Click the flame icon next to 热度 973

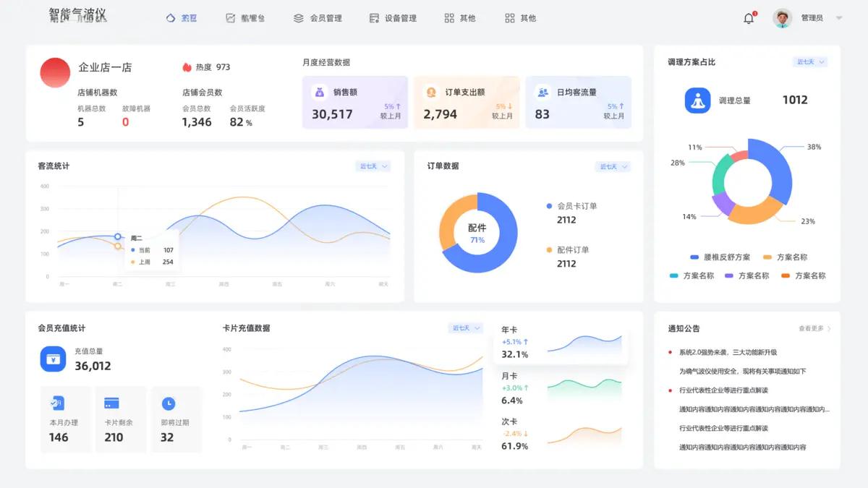(x=187, y=67)
